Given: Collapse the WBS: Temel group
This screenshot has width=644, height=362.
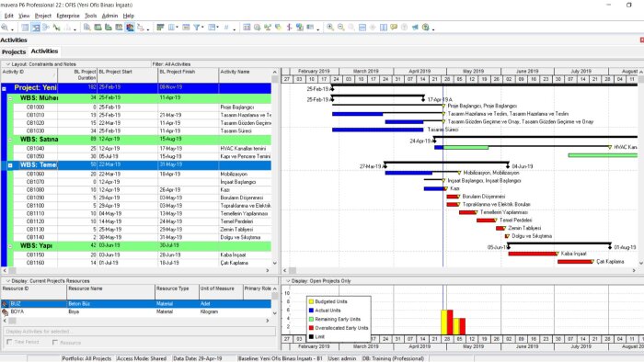Looking at the screenshot, I should click(11, 165).
